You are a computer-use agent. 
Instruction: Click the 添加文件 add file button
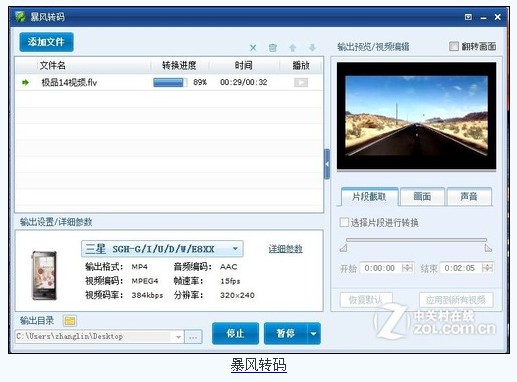tap(46, 42)
